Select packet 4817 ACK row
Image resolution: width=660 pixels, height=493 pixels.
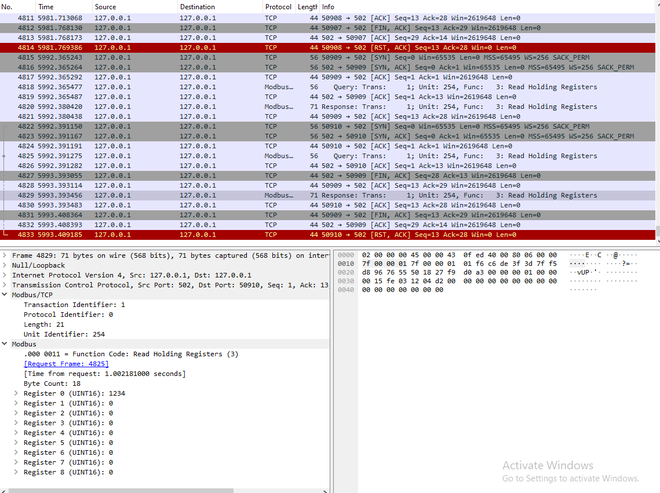click(x=327, y=77)
